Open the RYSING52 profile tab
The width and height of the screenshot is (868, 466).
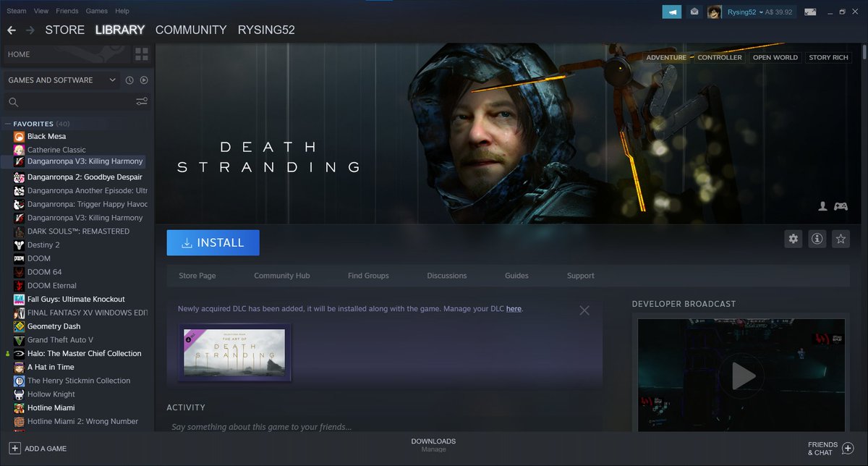coord(266,30)
